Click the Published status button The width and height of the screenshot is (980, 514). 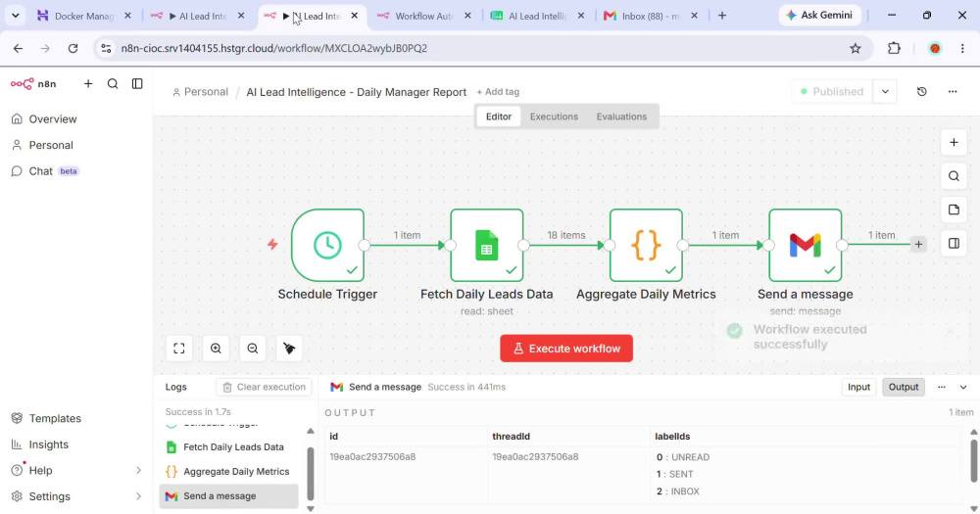[x=832, y=91]
